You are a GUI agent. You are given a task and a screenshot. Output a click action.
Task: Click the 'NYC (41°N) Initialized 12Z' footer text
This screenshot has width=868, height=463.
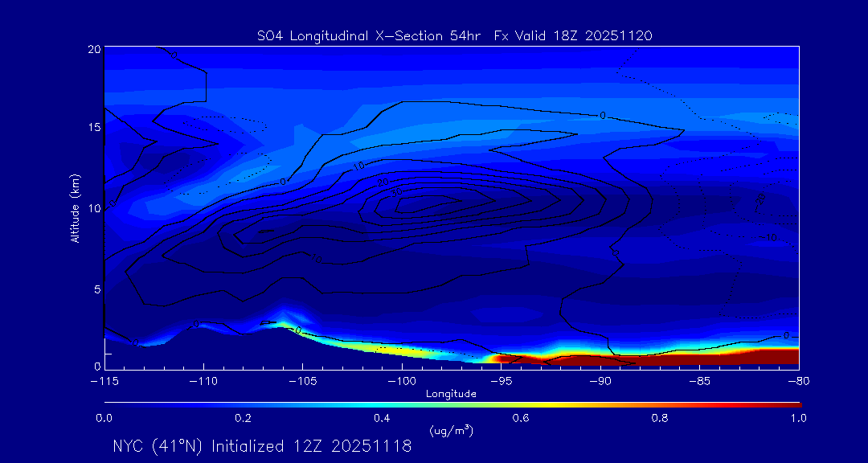pos(261,446)
